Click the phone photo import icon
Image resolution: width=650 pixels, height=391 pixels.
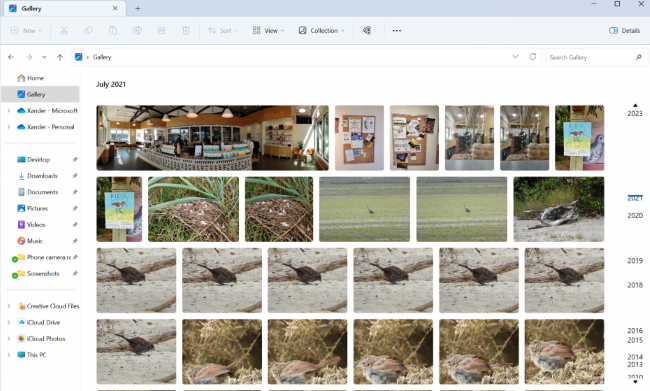click(367, 31)
